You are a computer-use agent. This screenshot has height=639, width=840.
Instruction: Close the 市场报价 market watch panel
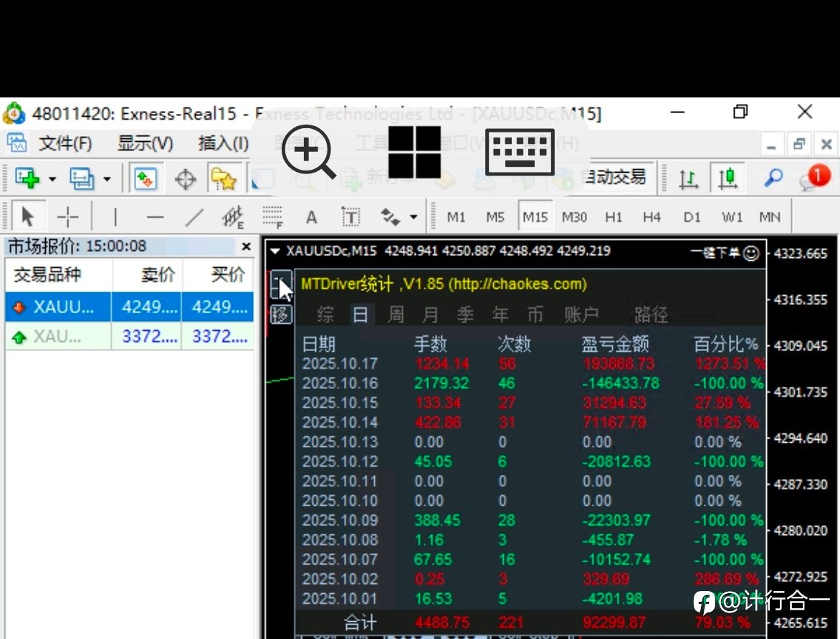click(246, 246)
